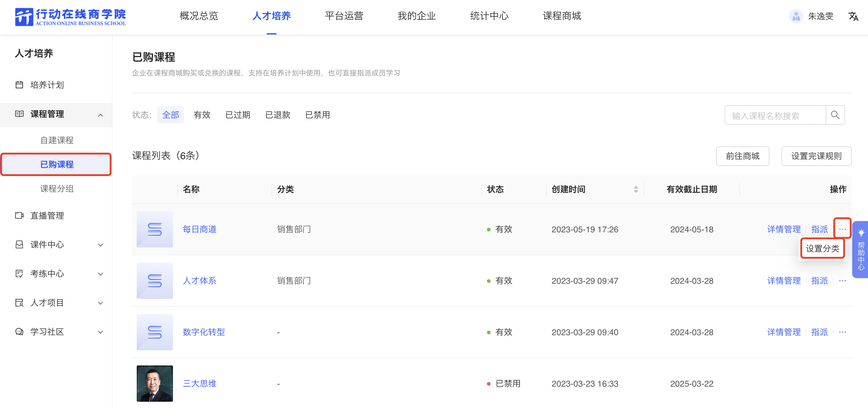The width and height of the screenshot is (868, 409).
Task: Switch to the 统计中心 top tab
Action: [x=489, y=16]
